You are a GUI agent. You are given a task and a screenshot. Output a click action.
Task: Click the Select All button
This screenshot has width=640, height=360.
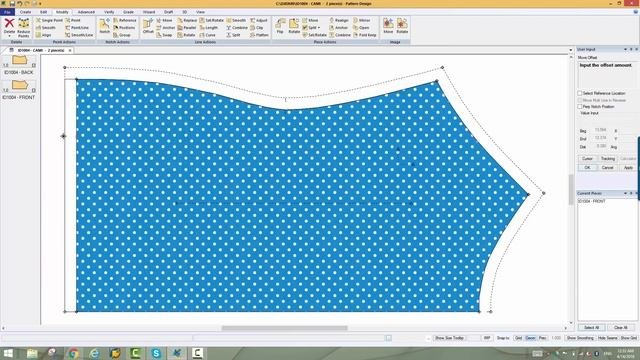tap(591, 327)
